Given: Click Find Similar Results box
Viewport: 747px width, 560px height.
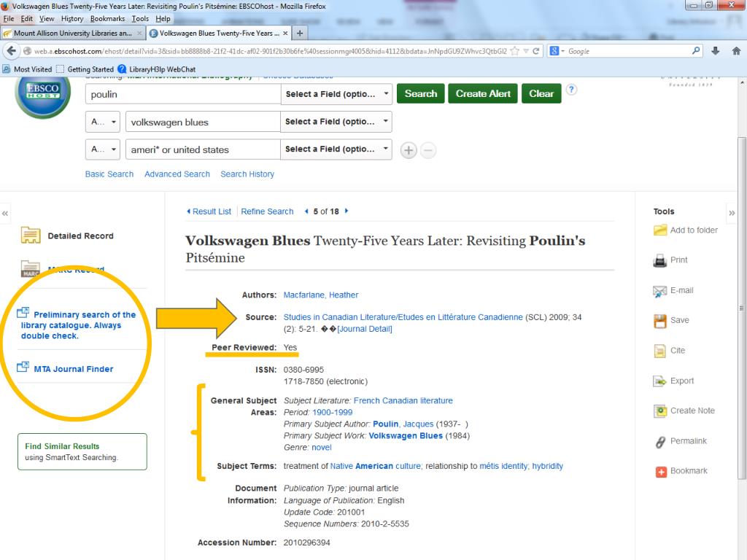Looking at the screenshot, I should pos(82,451).
